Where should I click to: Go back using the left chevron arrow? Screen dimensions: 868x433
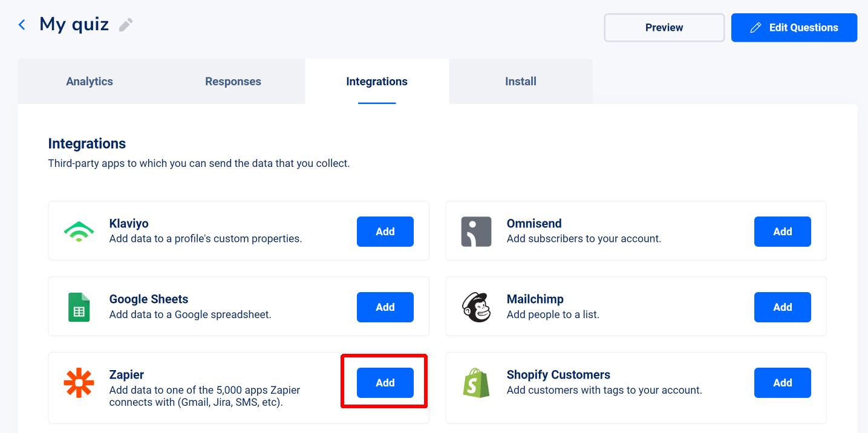(22, 25)
